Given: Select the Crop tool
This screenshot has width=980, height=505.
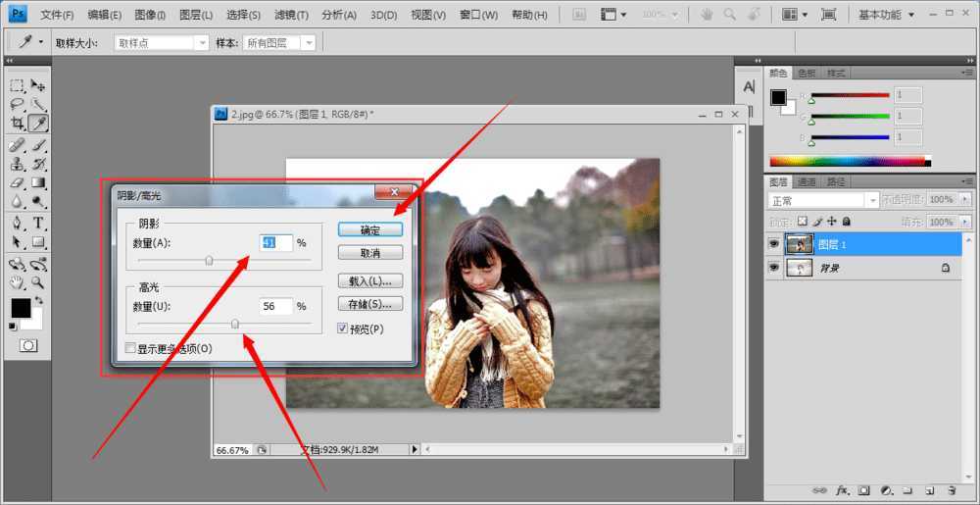Looking at the screenshot, I should coord(18,124).
